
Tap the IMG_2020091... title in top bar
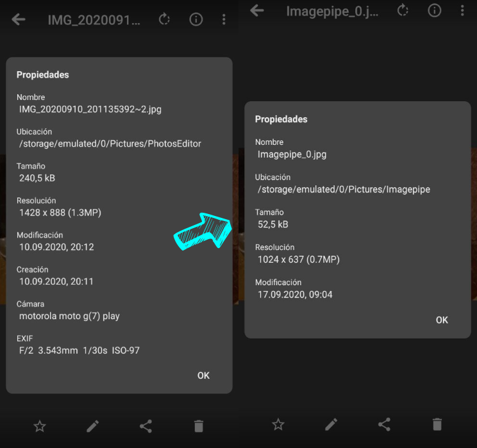click(x=94, y=20)
